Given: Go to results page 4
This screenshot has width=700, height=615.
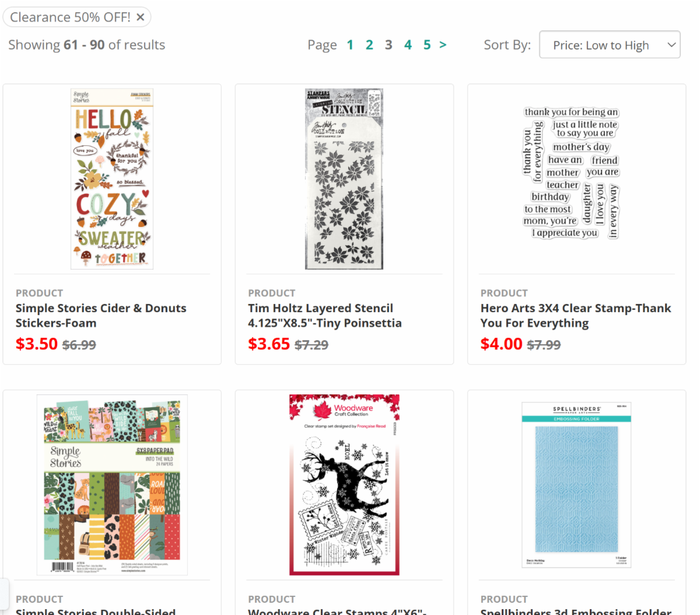Looking at the screenshot, I should pos(408,45).
